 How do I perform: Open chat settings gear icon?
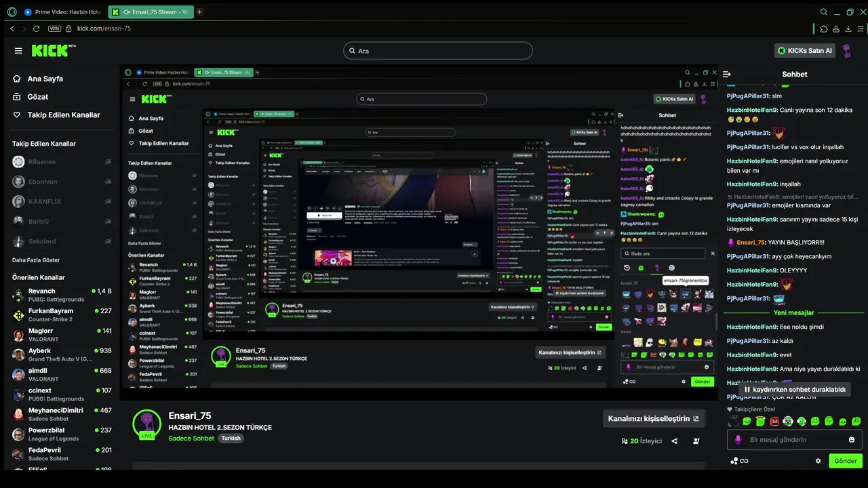coord(818,461)
